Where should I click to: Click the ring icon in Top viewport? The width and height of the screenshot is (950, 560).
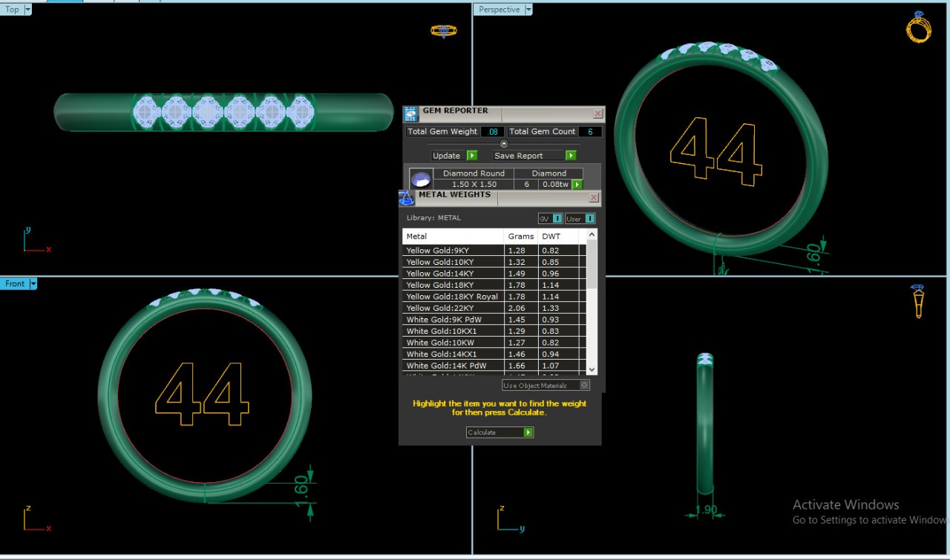pyautogui.click(x=444, y=30)
